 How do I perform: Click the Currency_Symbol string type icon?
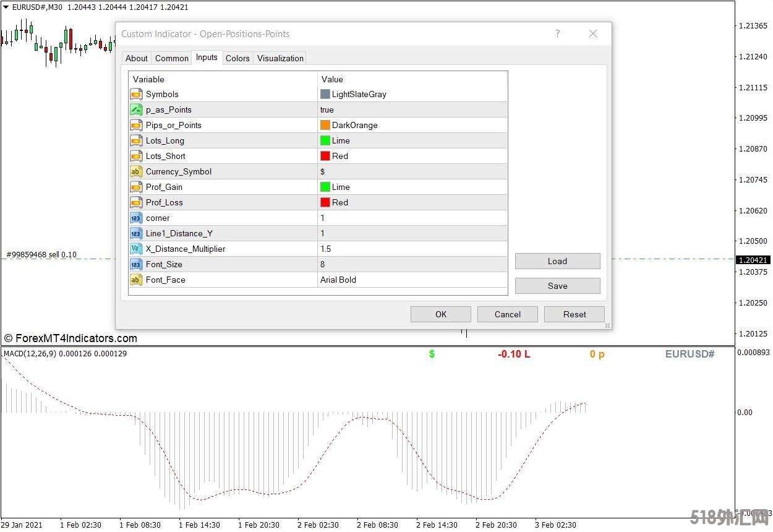(136, 171)
